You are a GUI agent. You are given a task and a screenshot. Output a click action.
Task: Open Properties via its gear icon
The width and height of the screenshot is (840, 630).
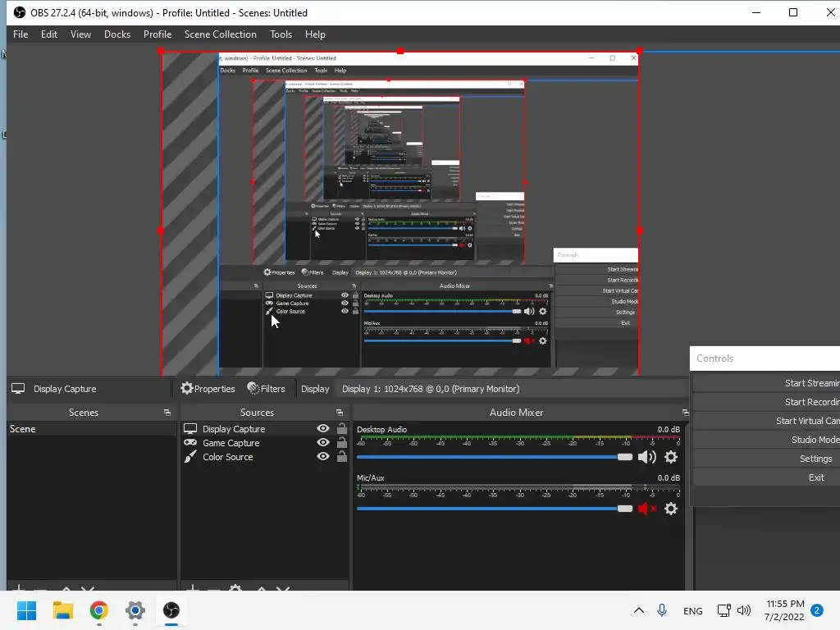click(x=186, y=388)
